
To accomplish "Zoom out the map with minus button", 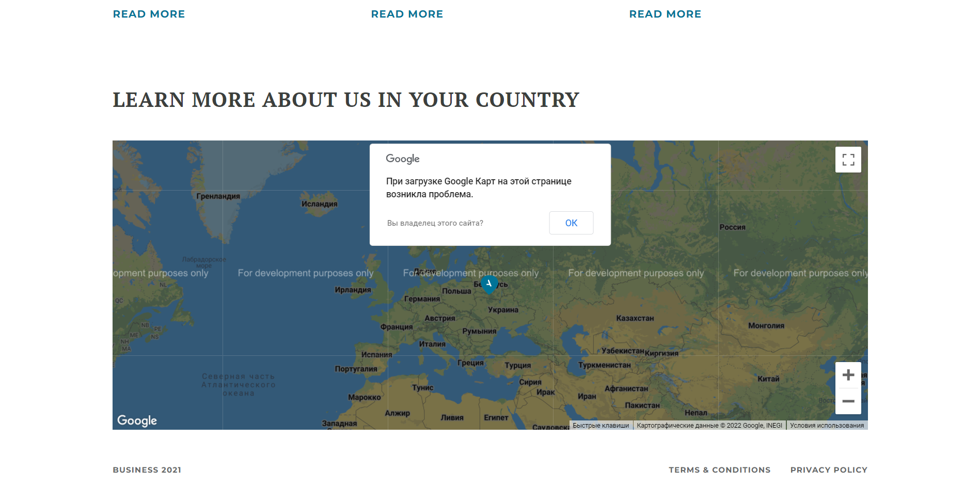I will coord(848,401).
